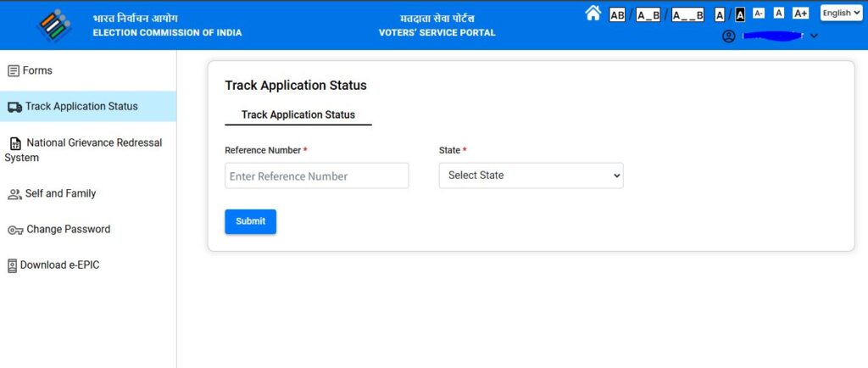The width and height of the screenshot is (868, 368).
Task: Open National Grievance Redressal System
Action: 88,150
